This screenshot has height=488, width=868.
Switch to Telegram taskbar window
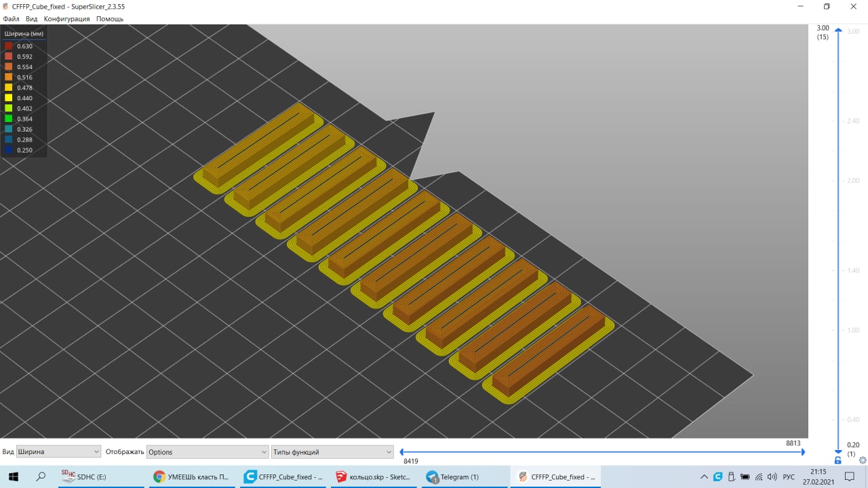(465, 476)
